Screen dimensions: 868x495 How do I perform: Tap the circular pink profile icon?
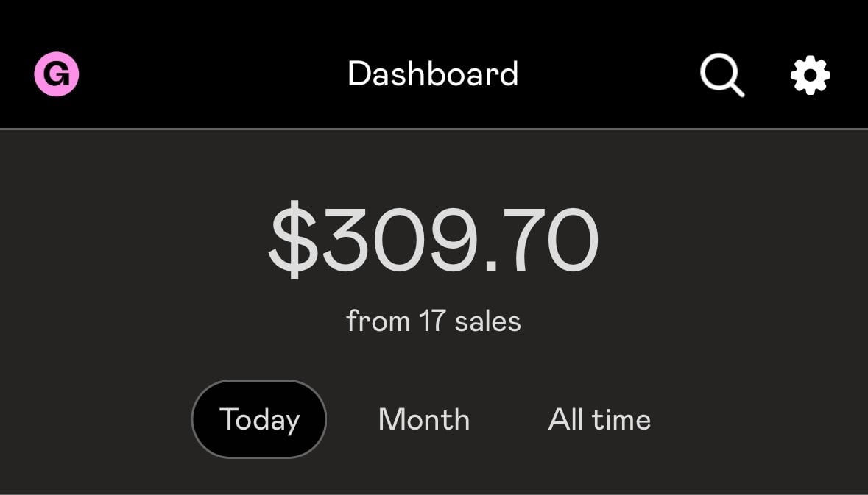(57, 74)
